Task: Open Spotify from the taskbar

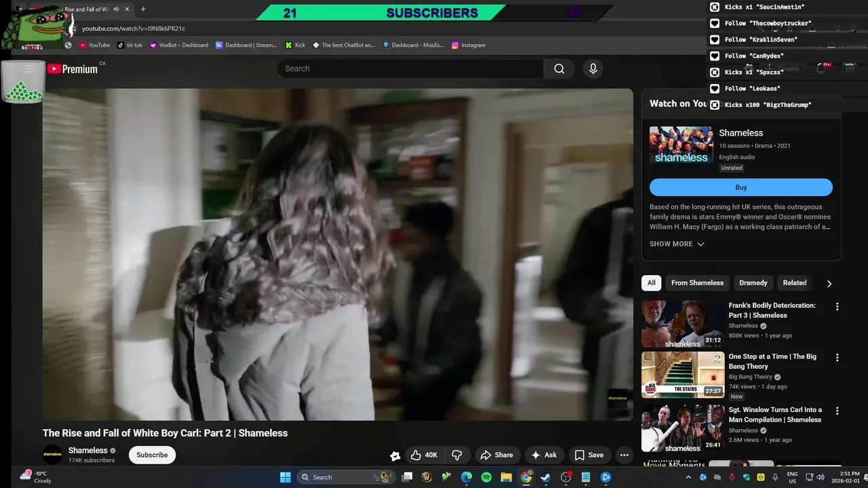Action: (x=486, y=477)
